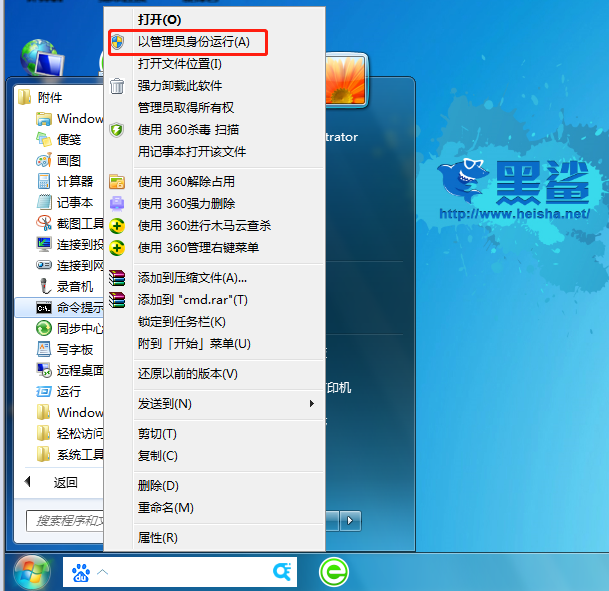Choose 打开文件位置(I)

214,64
